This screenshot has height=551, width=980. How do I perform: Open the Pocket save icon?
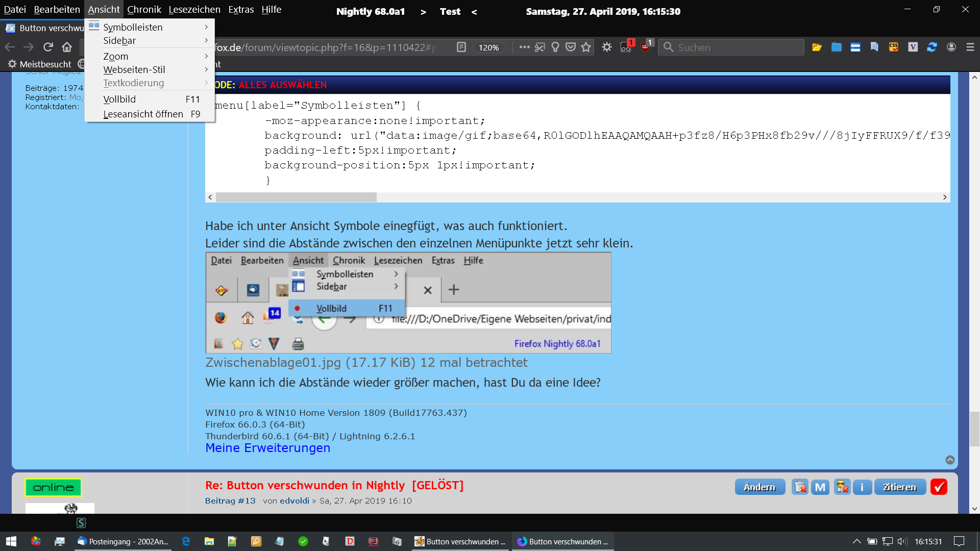tap(571, 47)
